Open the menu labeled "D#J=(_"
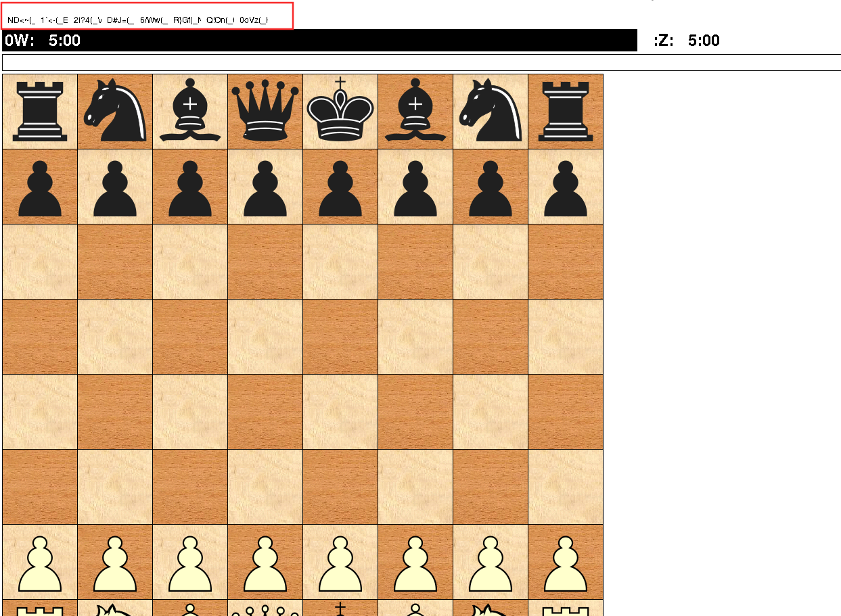The height and width of the screenshot is (616, 841). pos(120,20)
